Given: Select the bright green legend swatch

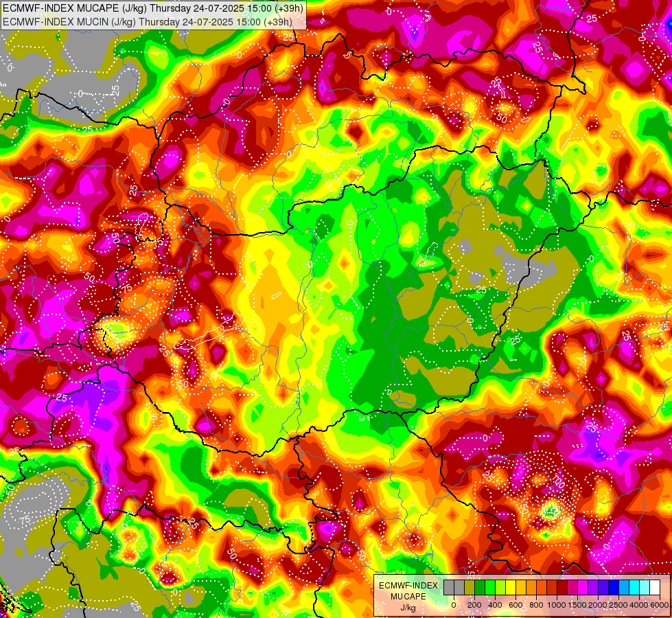Looking at the screenshot, I should coord(490,587).
